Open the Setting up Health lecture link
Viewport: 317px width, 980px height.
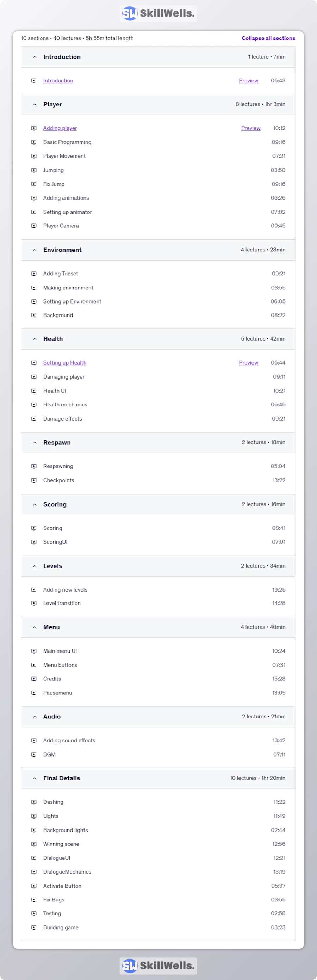tap(64, 363)
